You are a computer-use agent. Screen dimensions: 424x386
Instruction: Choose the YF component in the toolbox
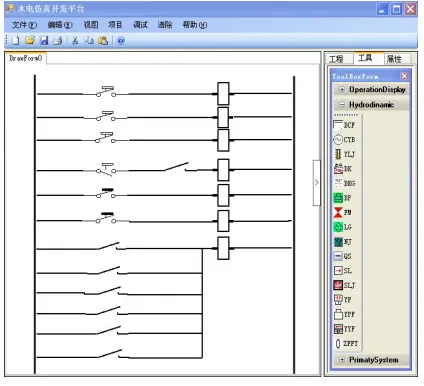click(343, 300)
